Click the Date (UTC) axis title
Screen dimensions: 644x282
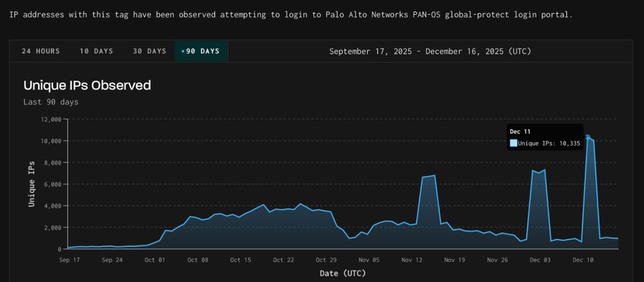342,273
